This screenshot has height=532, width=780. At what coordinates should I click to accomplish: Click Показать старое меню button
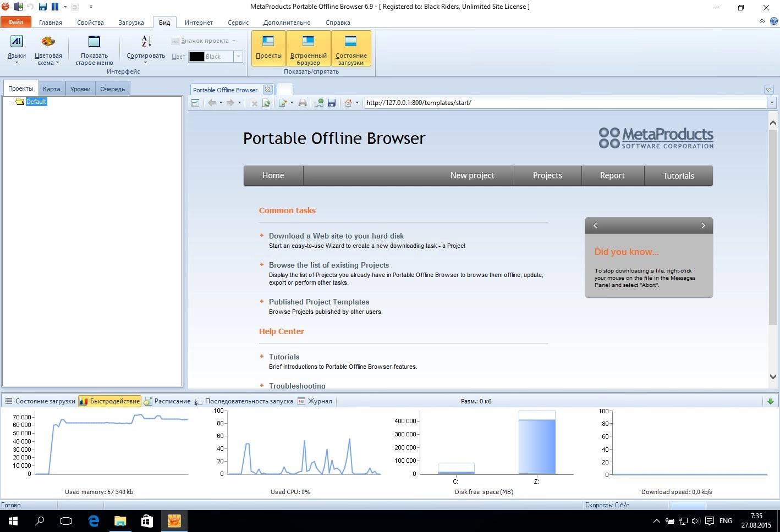pyautogui.click(x=94, y=49)
